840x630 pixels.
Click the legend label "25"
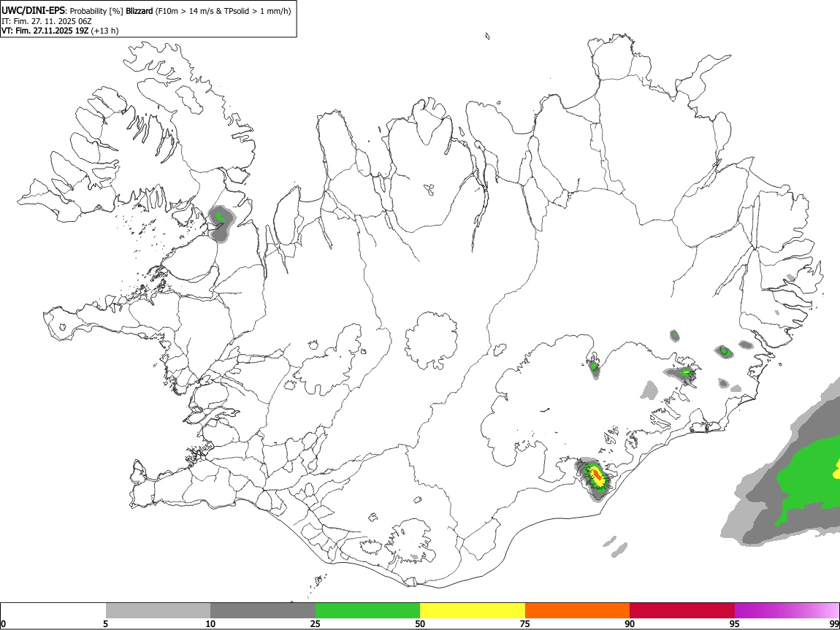[316, 623]
